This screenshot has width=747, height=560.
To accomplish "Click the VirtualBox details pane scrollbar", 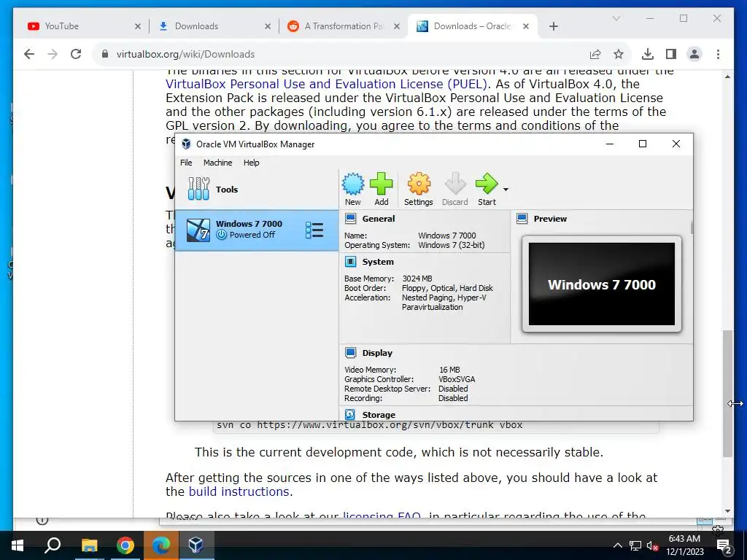I will [692, 227].
